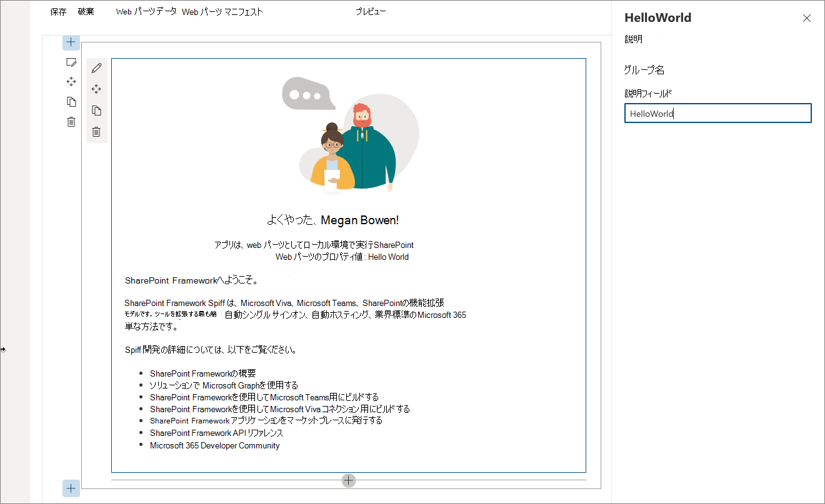
Task: Add web part using gray circular plus
Action: pyautogui.click(x=349, y=480)
